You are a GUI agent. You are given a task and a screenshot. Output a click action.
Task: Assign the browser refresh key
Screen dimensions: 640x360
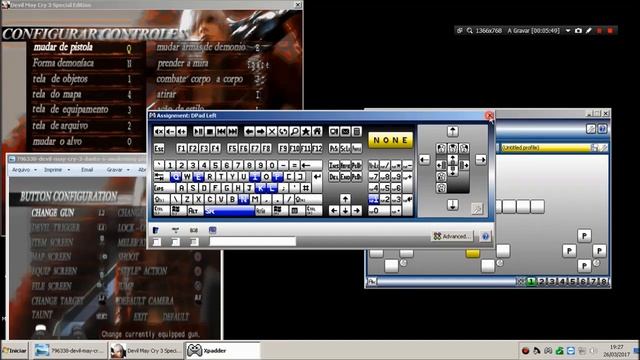pos(283,131)
